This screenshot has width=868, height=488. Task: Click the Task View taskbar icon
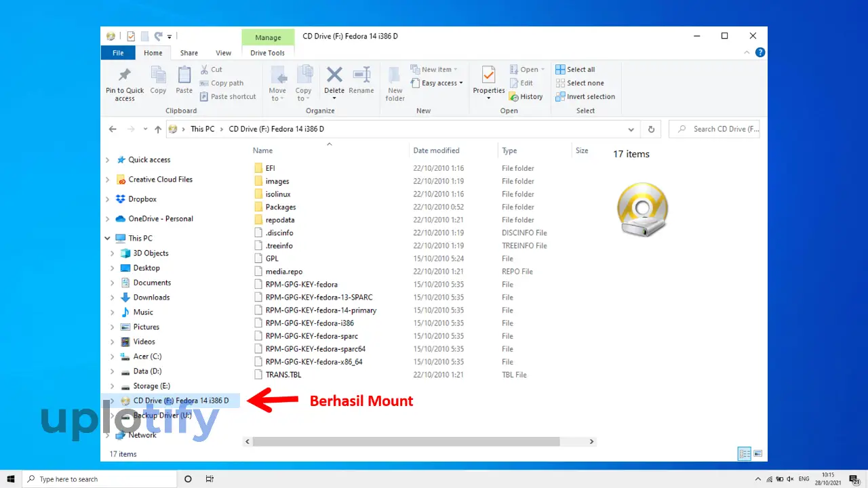(210, 479)
